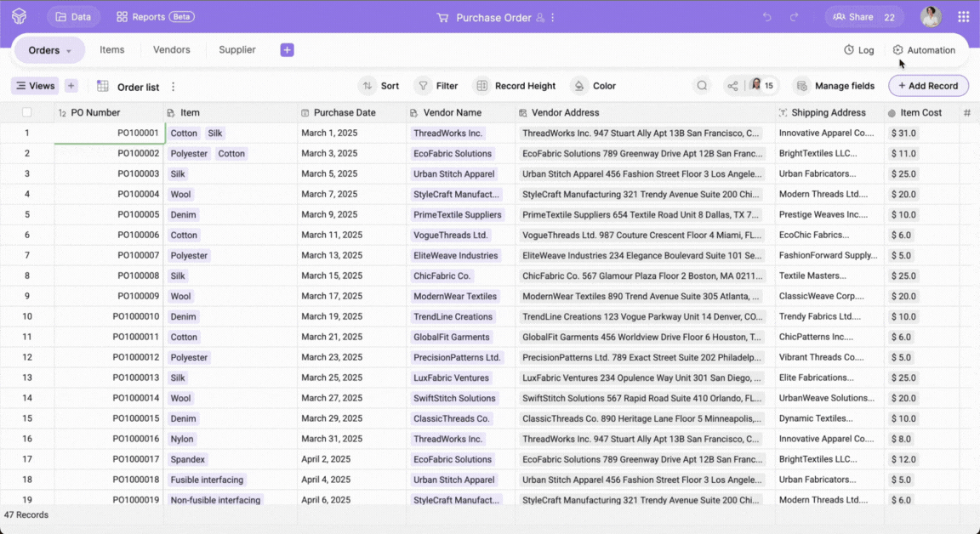Open Purchase Order title options menu

(553, 18)
